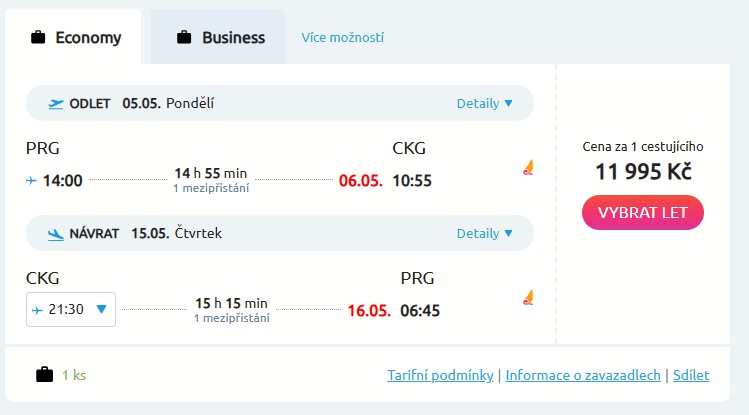
Task: Open the Tarifní podmínky link
Action: (x=440, y=375)
